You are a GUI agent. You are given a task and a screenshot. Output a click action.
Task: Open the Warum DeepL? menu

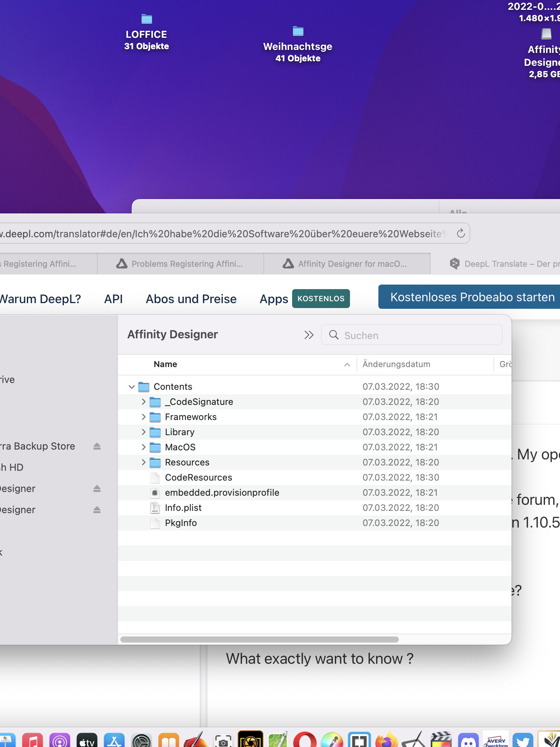point(40,299)
